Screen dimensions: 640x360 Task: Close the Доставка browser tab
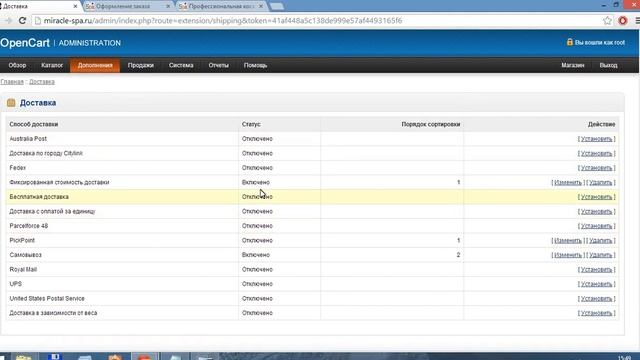75,6
